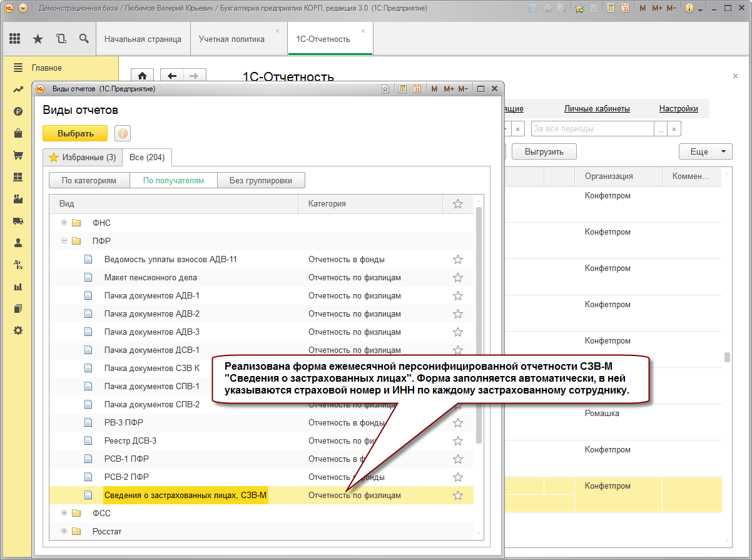Collapse the ПФР folder

(x=64, y=241)
